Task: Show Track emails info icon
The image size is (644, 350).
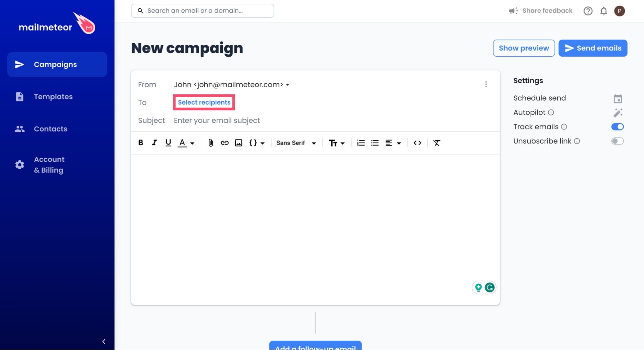Action: [x=564, y=127]
